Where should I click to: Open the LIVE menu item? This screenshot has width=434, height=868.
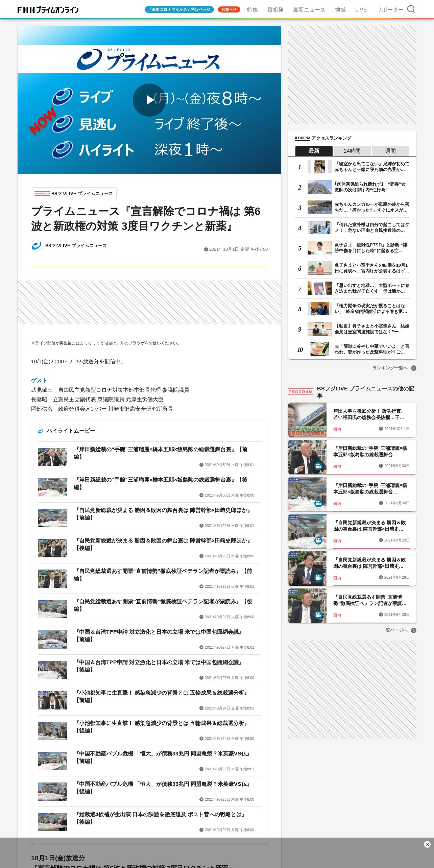361,10
